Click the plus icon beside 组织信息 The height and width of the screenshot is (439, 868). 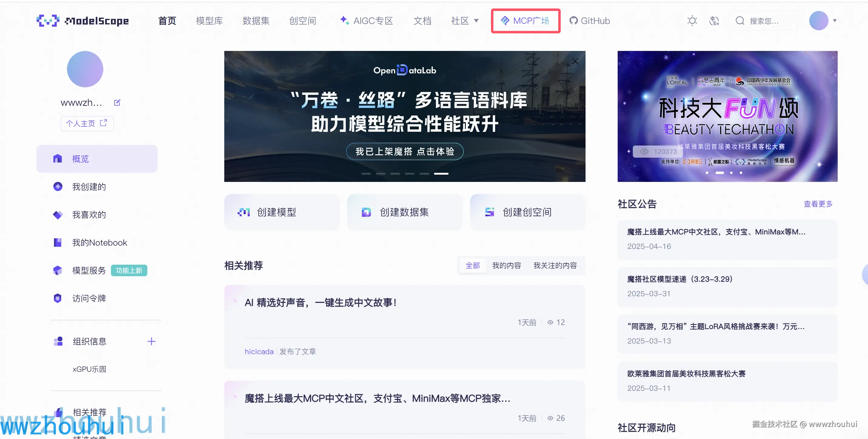pyautogui.click(x=151, y=341)
